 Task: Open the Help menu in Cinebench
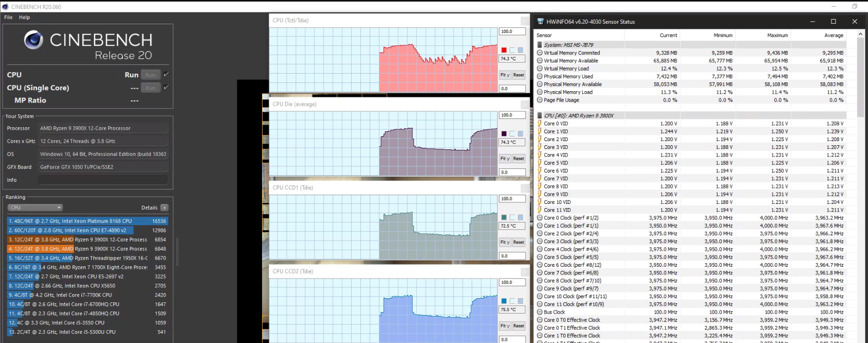[x=24, y=17]
